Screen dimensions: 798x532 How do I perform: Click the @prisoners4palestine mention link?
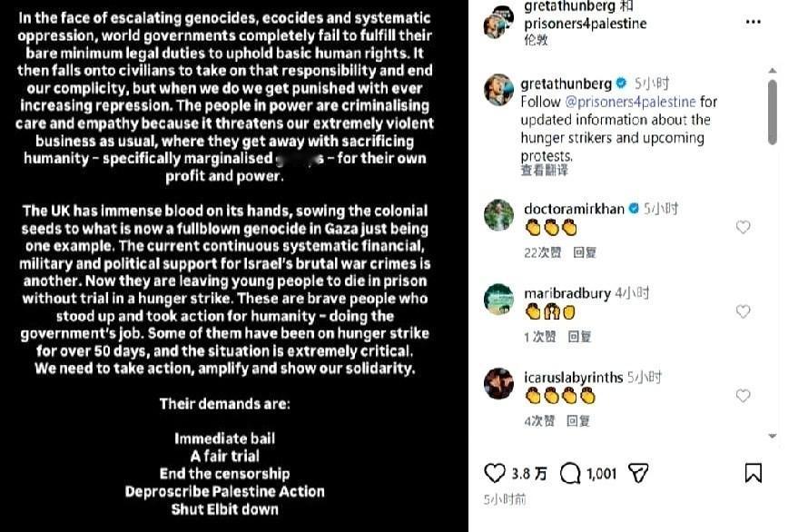630,102
